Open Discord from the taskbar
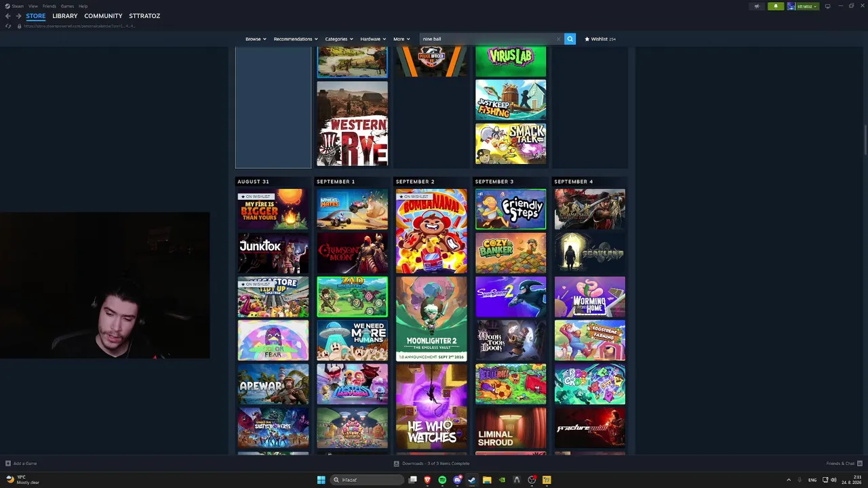The width and height of the screenshot is (868, 488). pos(457,480)
